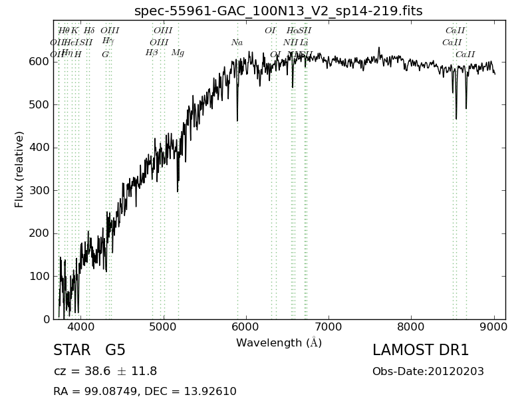Click the 'Na' spectral line label
The image size is (532, 399).
point(237,43)
